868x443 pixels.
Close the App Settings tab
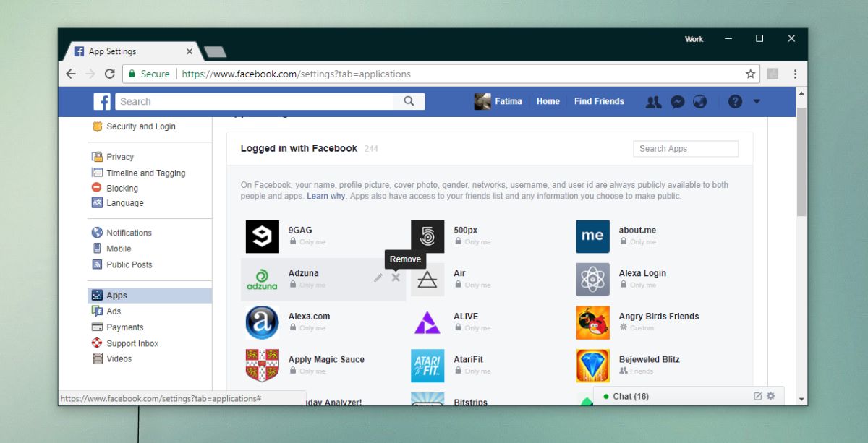click(x=190, y=51)
